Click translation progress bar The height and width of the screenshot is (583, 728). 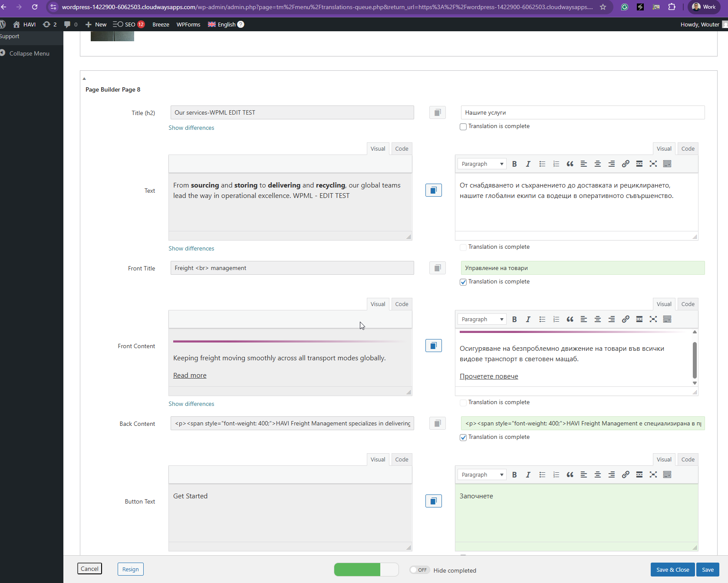[x=366, y=570]
